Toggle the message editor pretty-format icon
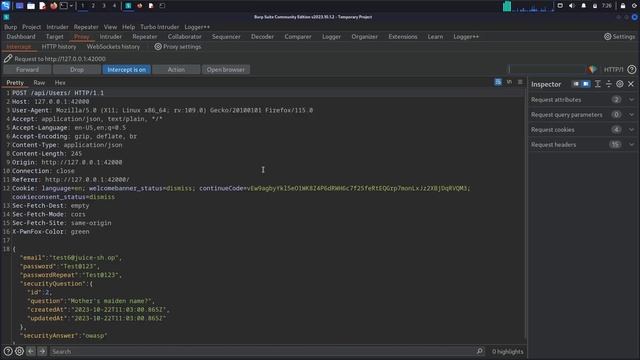Image resolution: width=640 pixels, height=360 pixels. coord(498,82)
